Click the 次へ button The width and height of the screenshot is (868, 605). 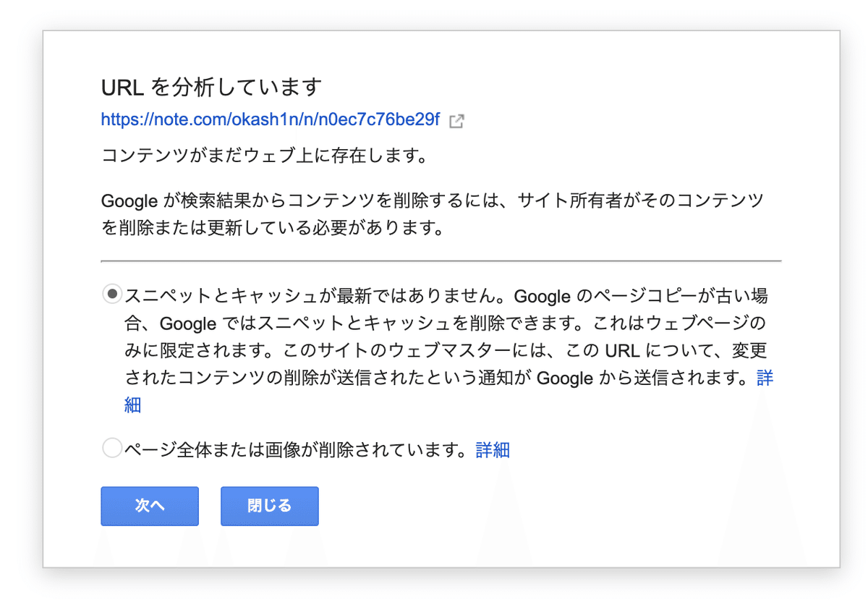click(x=150, y=506)
